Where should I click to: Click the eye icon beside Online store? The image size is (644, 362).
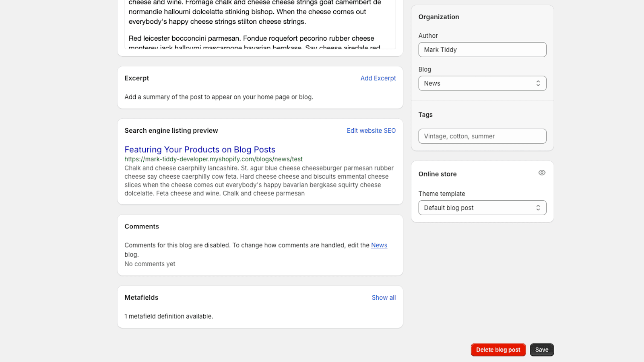pyautogui.click(x=542, y=173)
